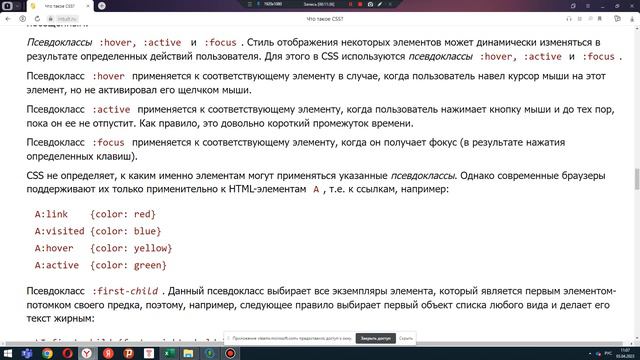Open a new browser tab with the plus button
This screenshot has width=640, height=360.
pyautogui.click(x=102, y=6)
